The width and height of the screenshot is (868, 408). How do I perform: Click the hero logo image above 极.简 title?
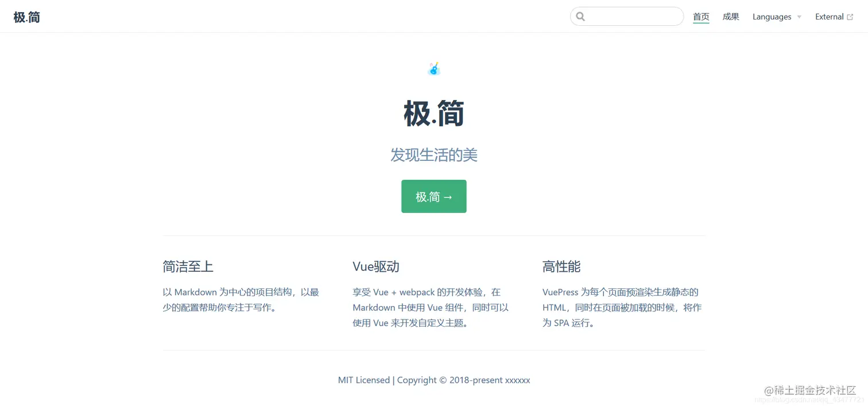pos(434,68)
